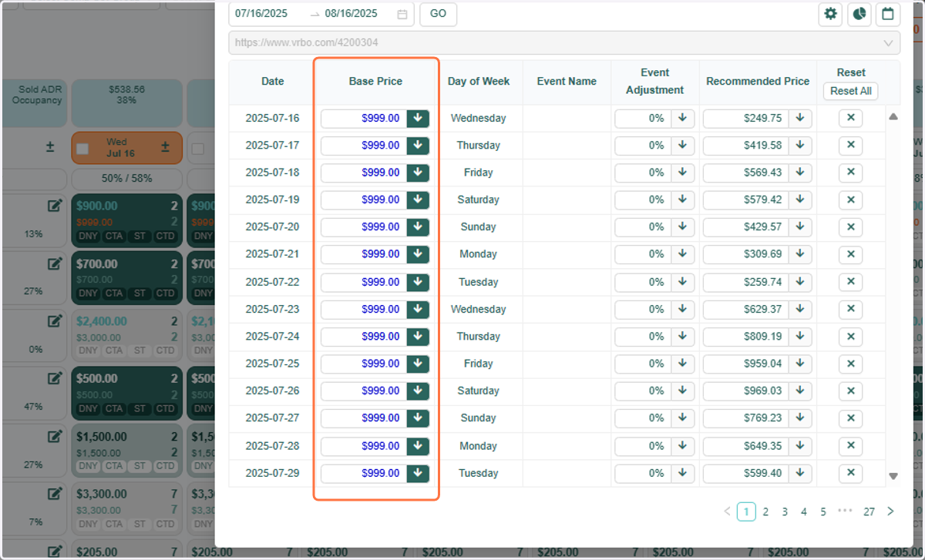Screen dimensions: 925x560
Task: Click the DNY tag under $900.00 rate
Action: (x=88, y=236)
